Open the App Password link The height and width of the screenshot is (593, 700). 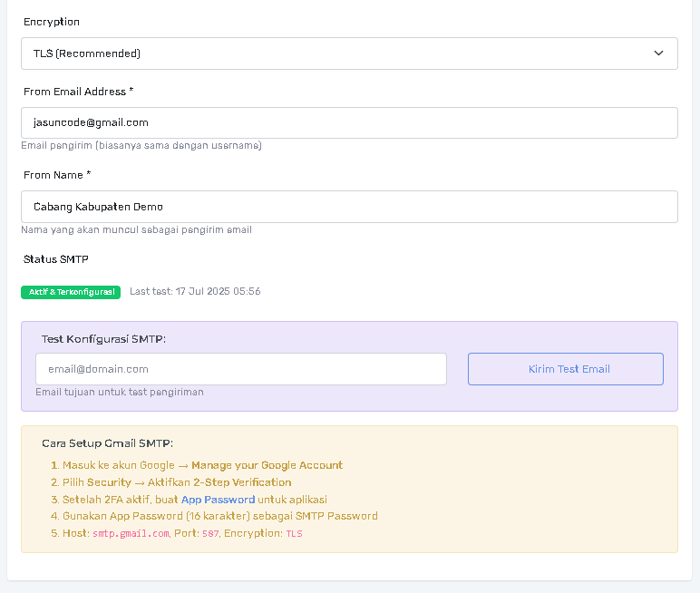tap(218, 500)
